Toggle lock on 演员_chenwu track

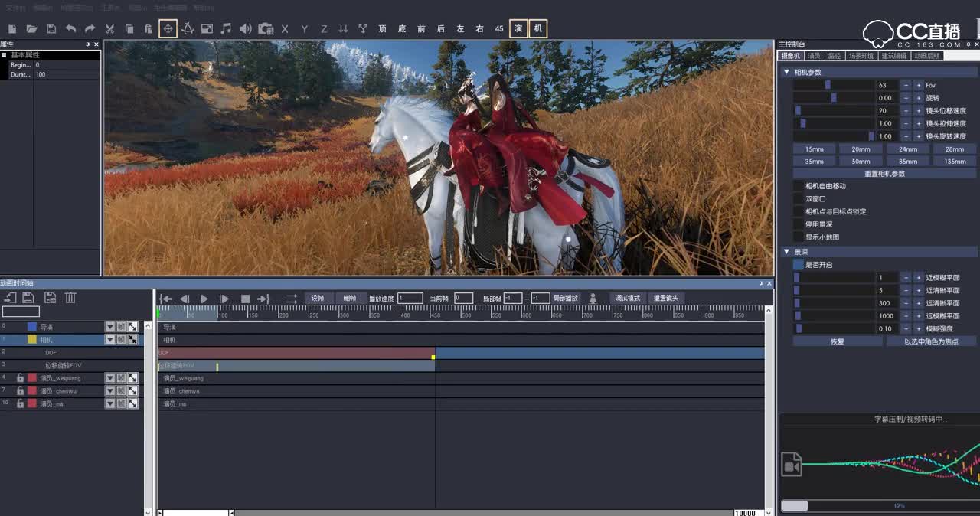(20, 390)
